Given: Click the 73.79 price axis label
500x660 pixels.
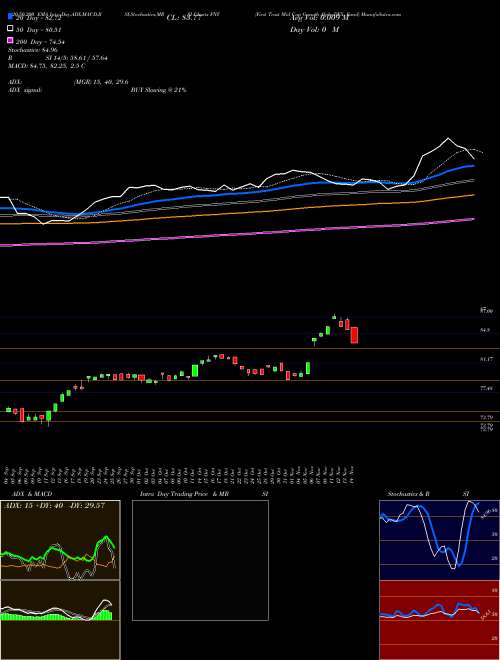Looking at the screenshot, I should pos(487,417).
